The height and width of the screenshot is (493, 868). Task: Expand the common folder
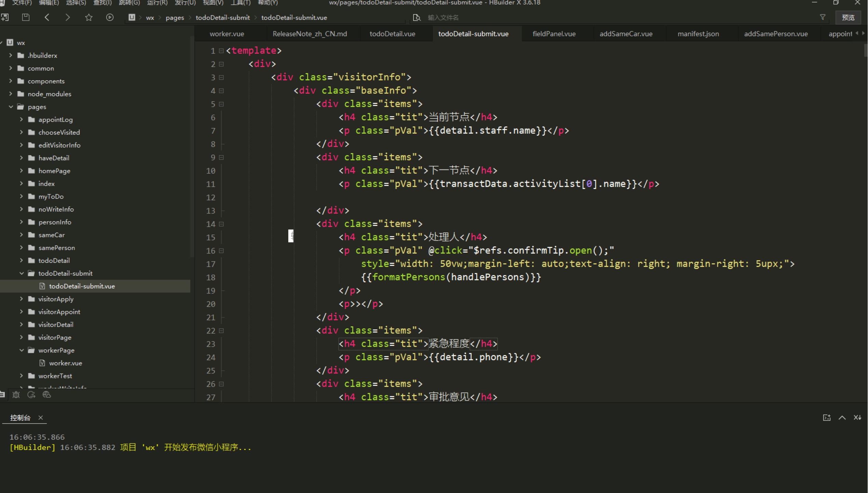point(11,68)
